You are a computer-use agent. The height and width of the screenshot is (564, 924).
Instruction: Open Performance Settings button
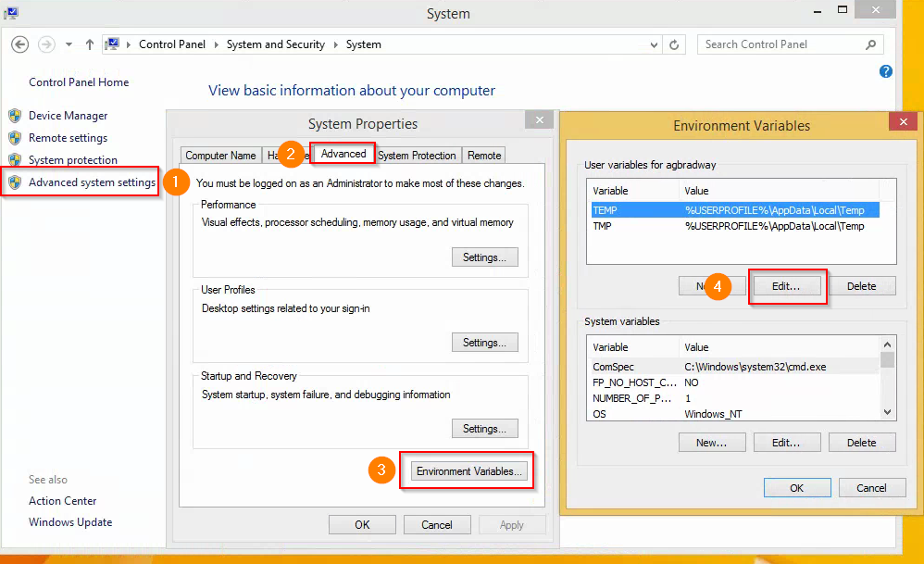484,257
